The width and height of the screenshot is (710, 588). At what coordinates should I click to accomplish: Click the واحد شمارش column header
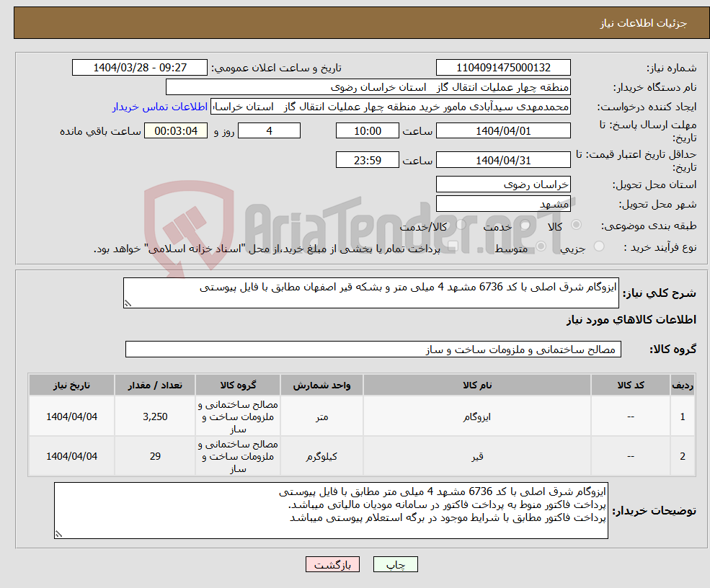tap(321, 386)
